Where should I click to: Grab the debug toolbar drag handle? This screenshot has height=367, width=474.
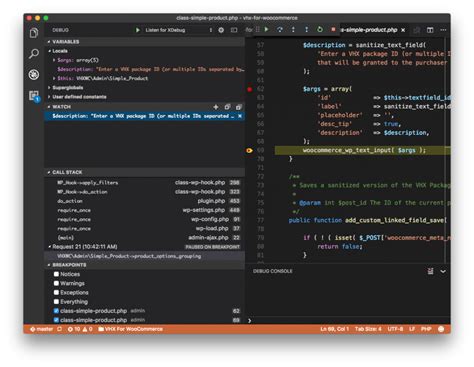click(x=257, y=29)
